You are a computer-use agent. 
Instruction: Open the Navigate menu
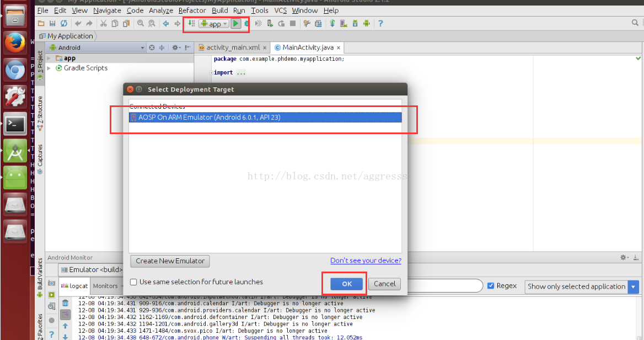107,10
